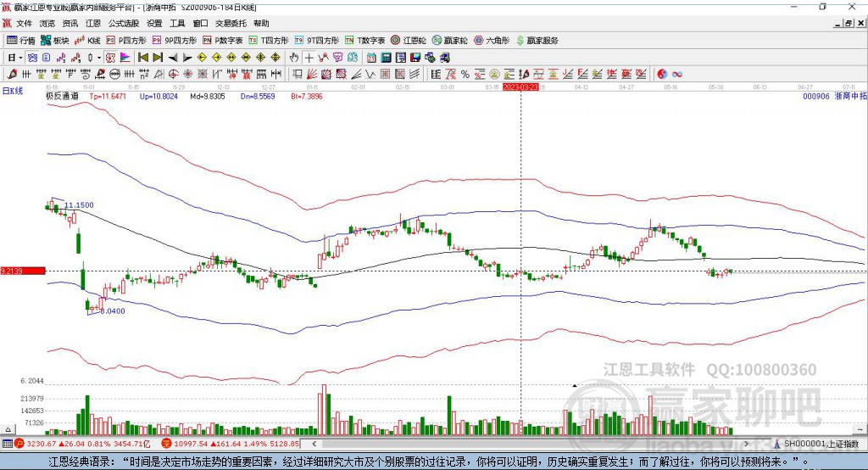Select the Gann fan lines tool
The height and width of the screenshot is (470, 868).
[x=311, y=74]
